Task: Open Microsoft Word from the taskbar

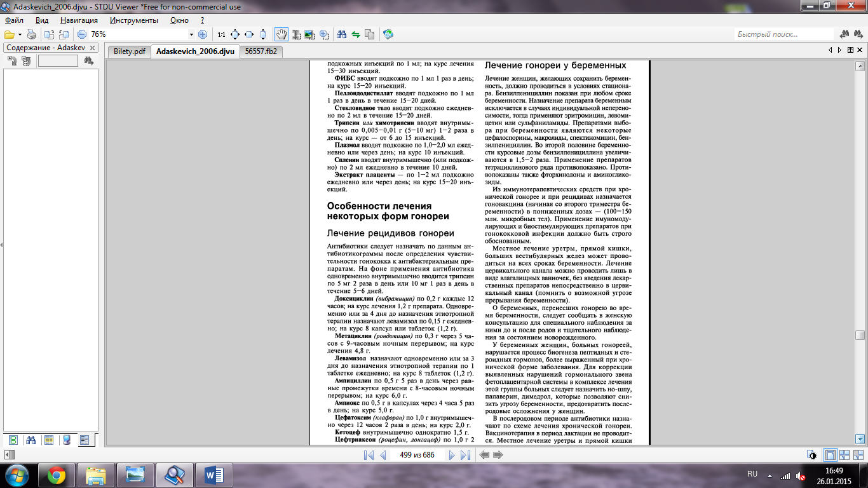Action: [x=214, y=475]
